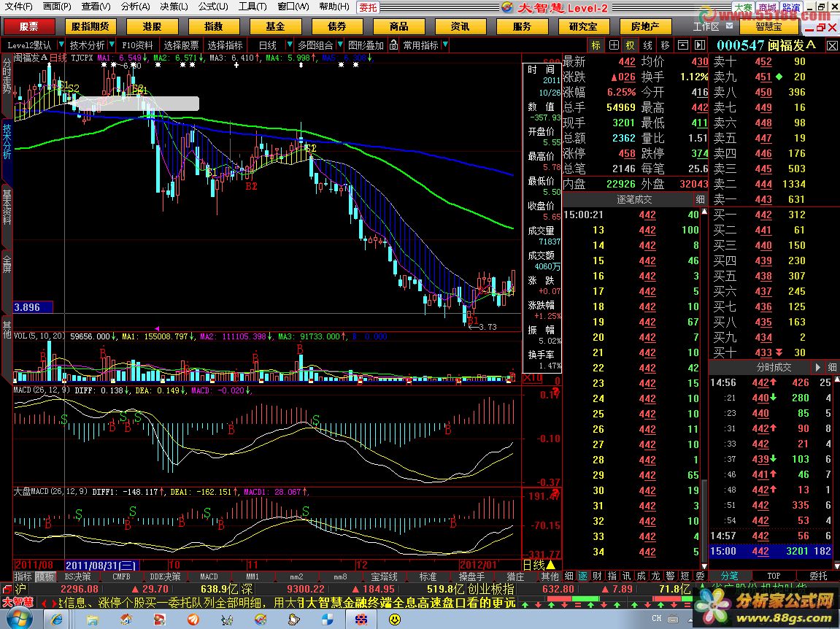Screen dimensions: 840x629
Task: Click the X10 volume scale indicator
Action: click(x=532, y=379)
